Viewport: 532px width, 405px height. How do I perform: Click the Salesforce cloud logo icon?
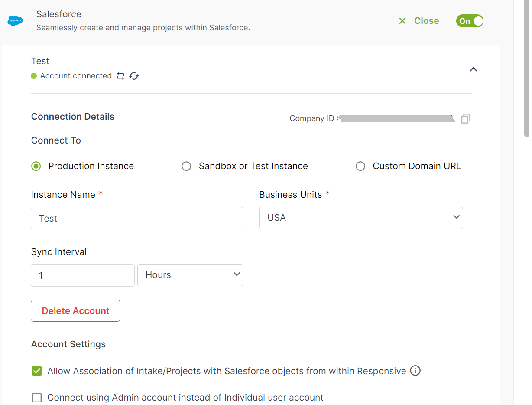point(16,20)
